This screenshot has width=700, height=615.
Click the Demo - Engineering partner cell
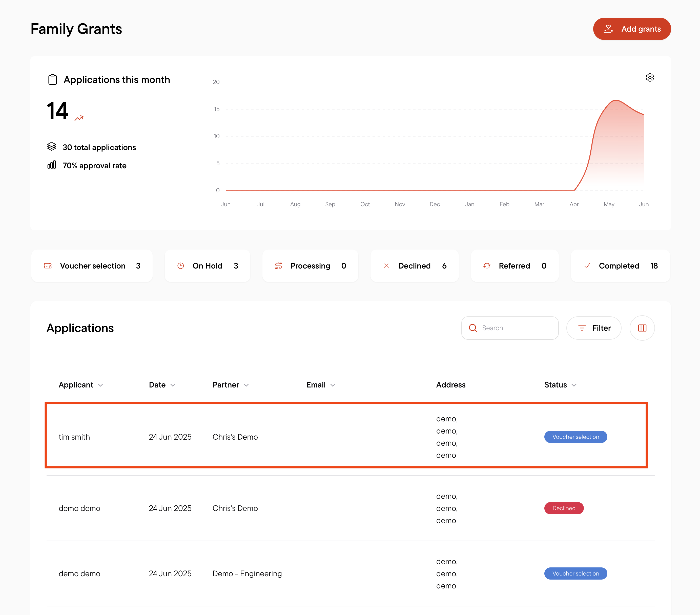[247, 573]
